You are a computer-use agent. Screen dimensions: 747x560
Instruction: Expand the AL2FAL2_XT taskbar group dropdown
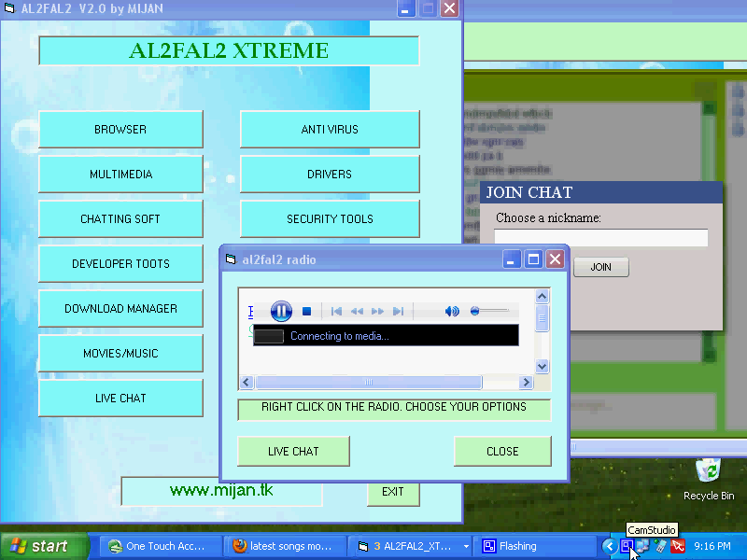[x=466, y=546]
